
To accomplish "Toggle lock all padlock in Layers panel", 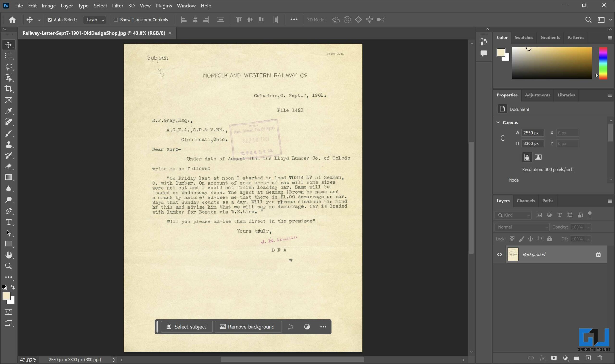I will coord(549,239).
